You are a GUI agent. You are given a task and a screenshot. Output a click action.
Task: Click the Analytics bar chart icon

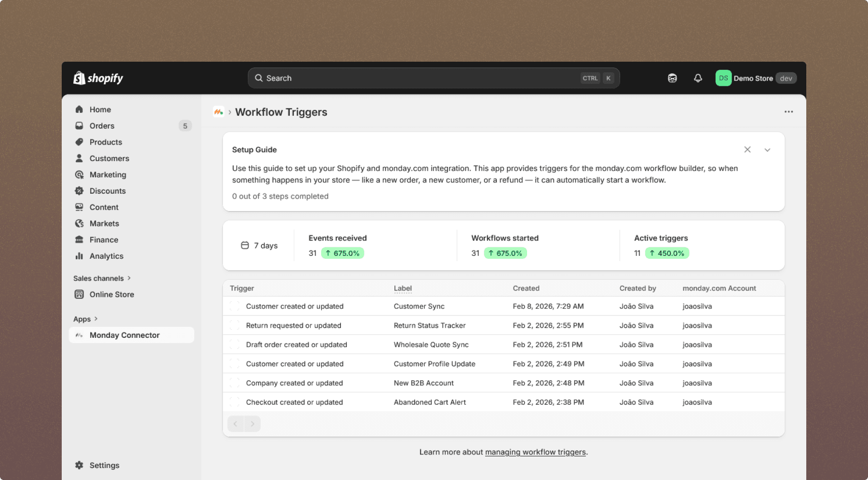[x=79, y=256]
